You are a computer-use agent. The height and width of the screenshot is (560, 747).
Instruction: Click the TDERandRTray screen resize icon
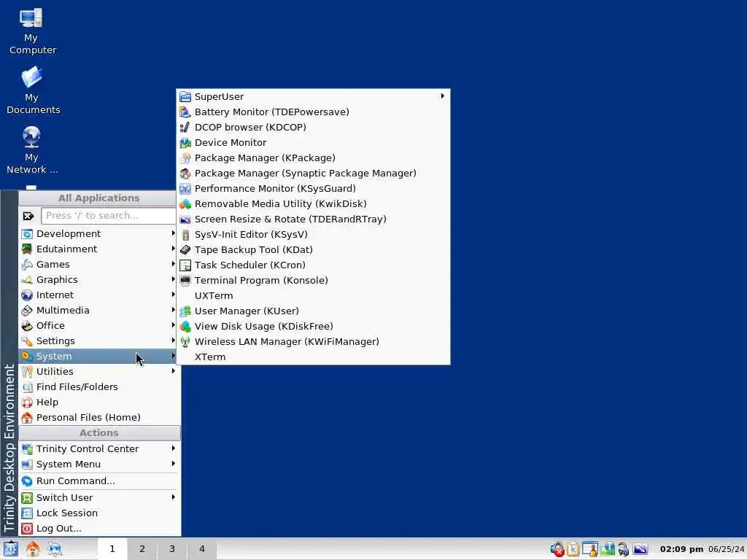(x=185, y=219)
